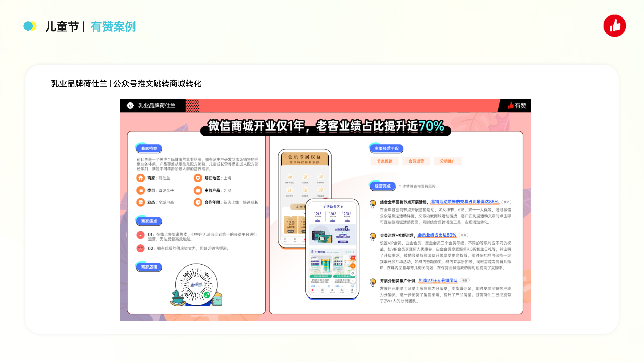This screenshot has height=362, width=644.
Task: Click the 乳业品牌荷仕兰 banner title
Action: click(x=157, y=105)
